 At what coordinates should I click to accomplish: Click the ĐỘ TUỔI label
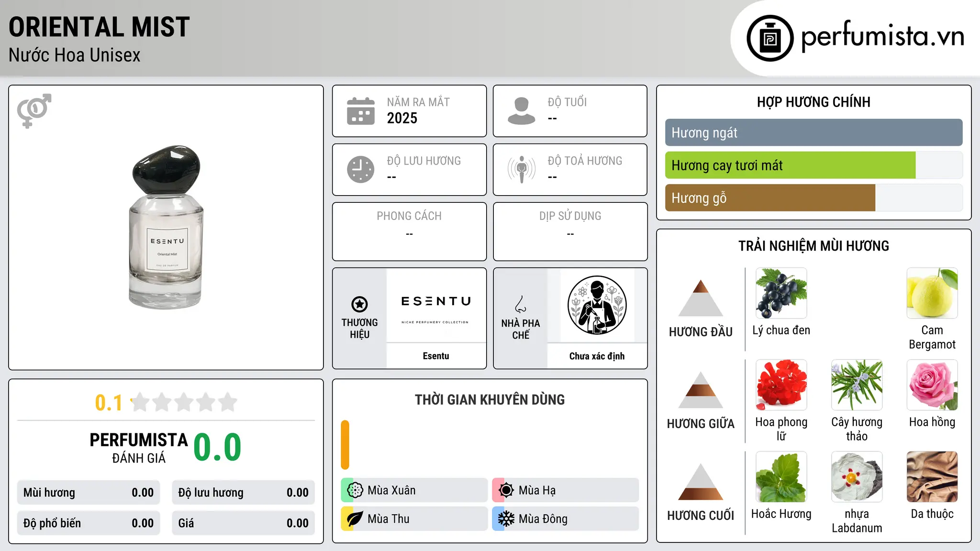567,102
